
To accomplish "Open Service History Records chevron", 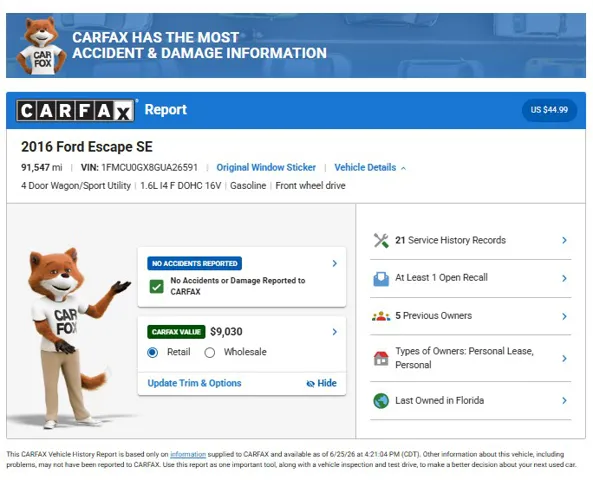I will pyautogui.click(x=564, y=240).
